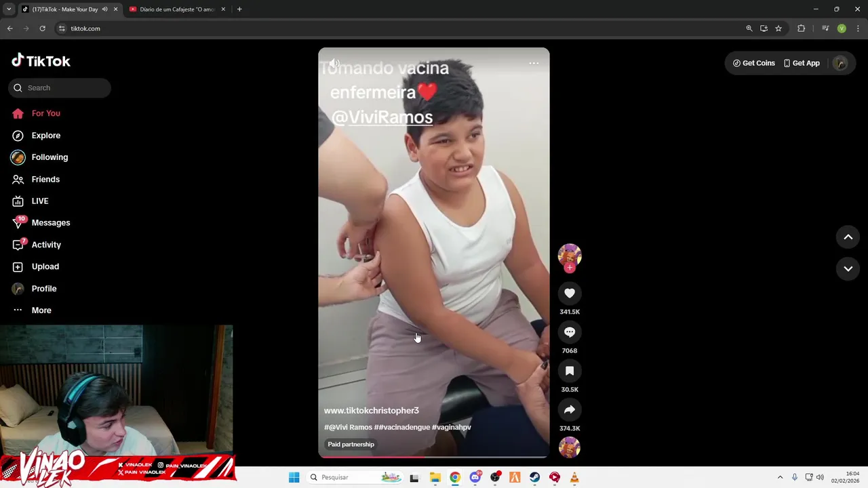Click the Get App button
Image resolution: width=868 pixels, height=488 pixels.
(x=802, y=63)
